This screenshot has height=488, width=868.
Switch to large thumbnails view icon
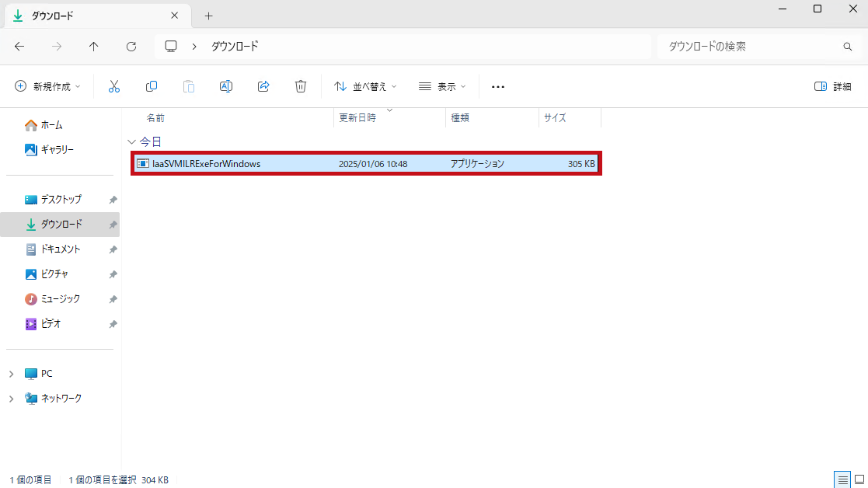(x=859, y=479)
